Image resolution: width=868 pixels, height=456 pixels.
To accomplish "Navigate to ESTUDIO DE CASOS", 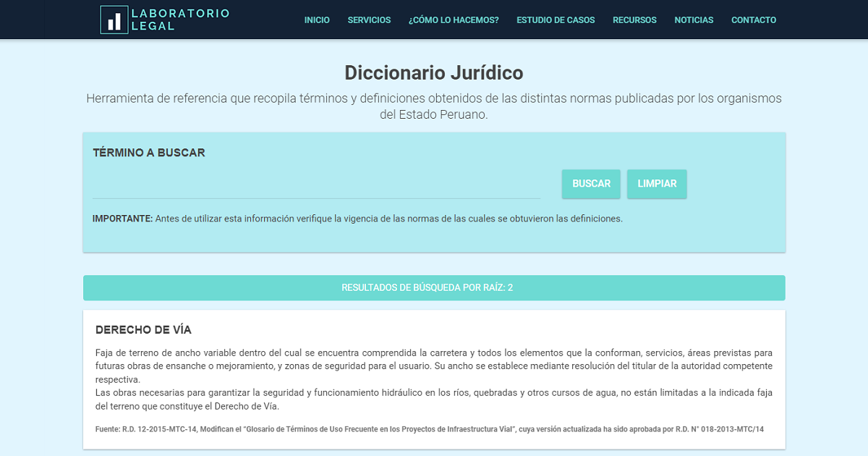I will 556,20.
